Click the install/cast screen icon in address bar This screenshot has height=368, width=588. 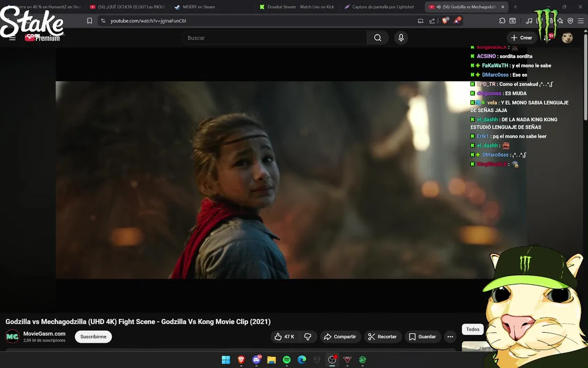(420, 21)
